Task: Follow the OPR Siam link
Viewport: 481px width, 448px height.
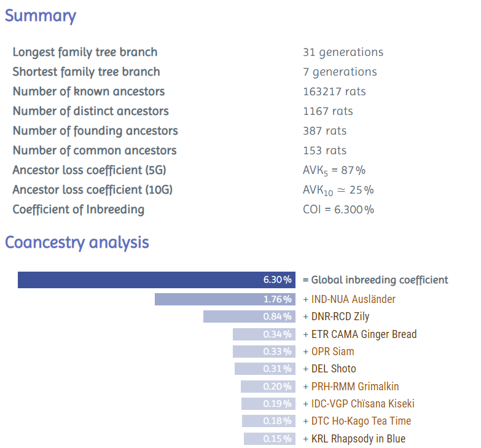Action: [x=332, y=352]
